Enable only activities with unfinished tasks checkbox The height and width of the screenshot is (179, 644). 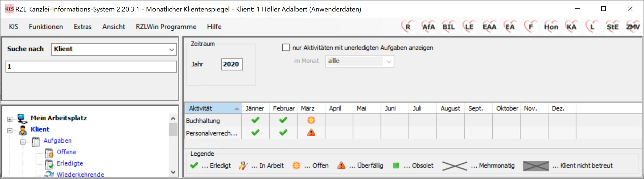pos(286,48)
